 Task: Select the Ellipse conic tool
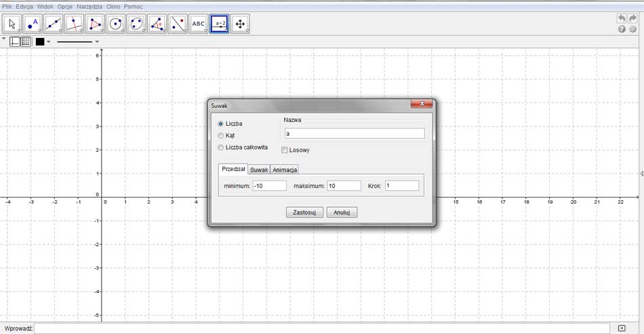coord(136,24)
